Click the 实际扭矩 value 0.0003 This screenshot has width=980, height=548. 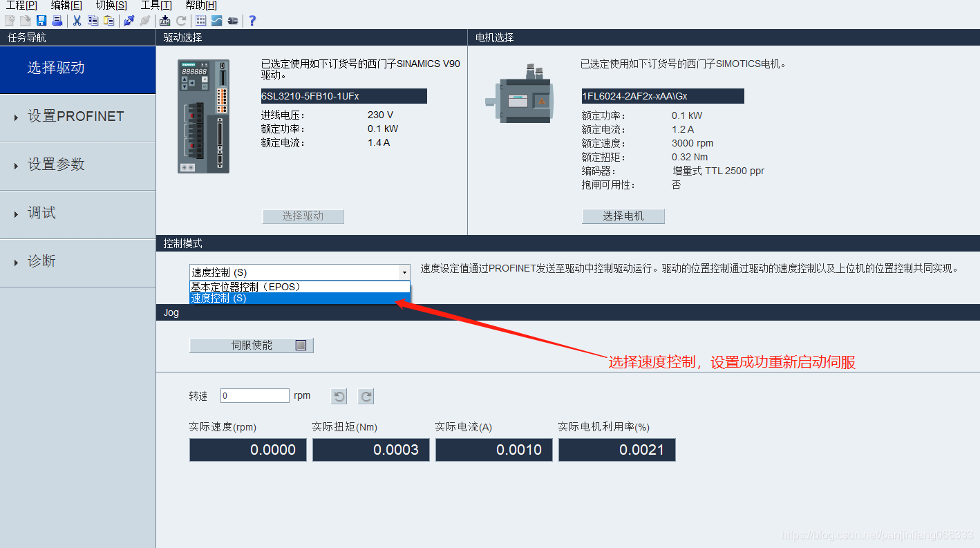371,450
